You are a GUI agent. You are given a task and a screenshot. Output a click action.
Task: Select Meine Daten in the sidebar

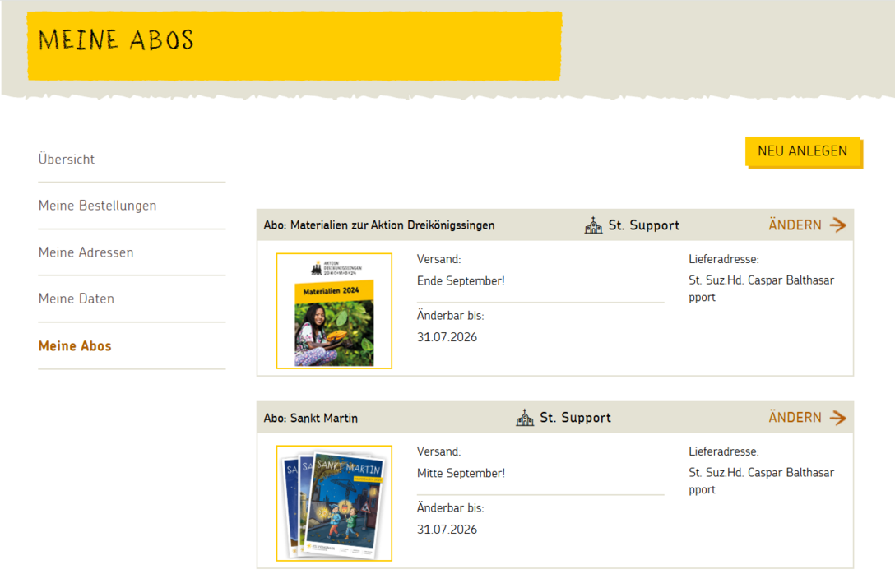(77, 299)
